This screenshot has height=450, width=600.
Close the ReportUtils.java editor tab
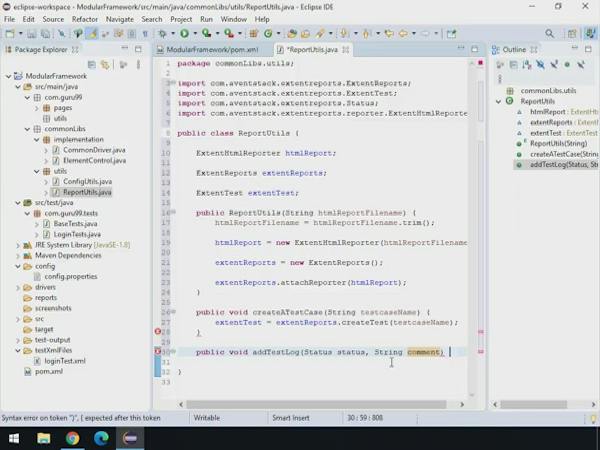coord(346,50)
